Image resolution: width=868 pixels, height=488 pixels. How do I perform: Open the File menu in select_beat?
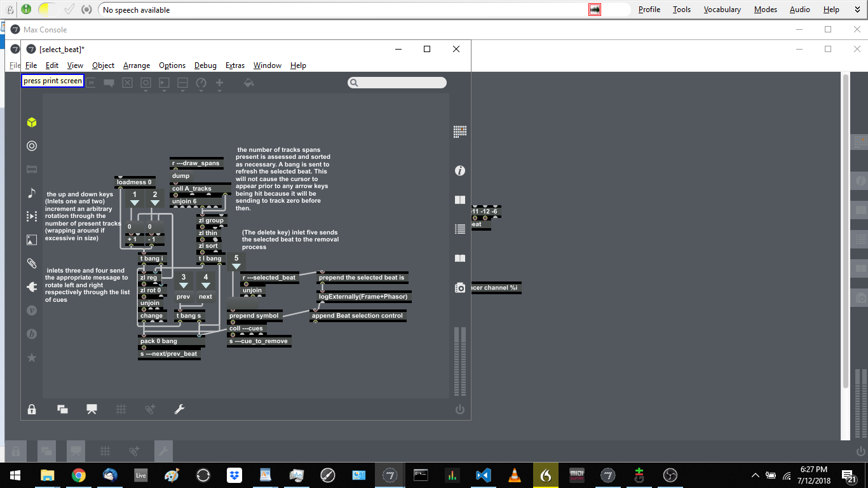31,65
